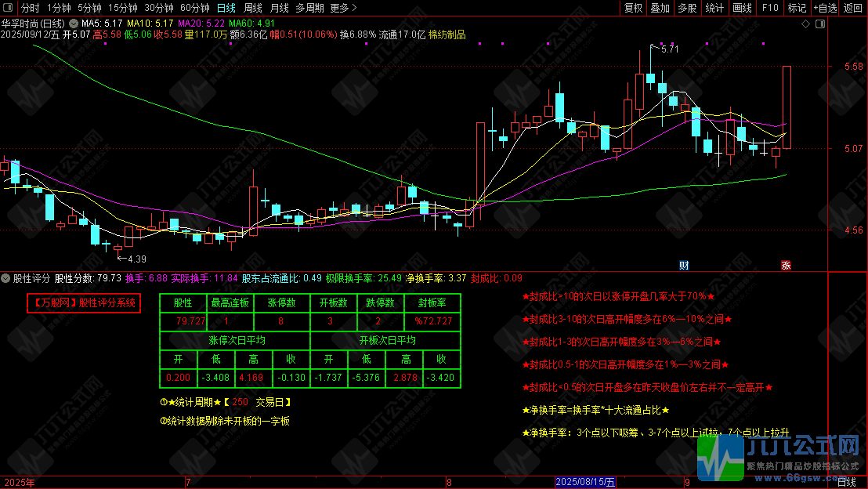Screen dimensions: 868x489
Task: Click the 跌停数 header cell
Action: click(x=380, y=303)
